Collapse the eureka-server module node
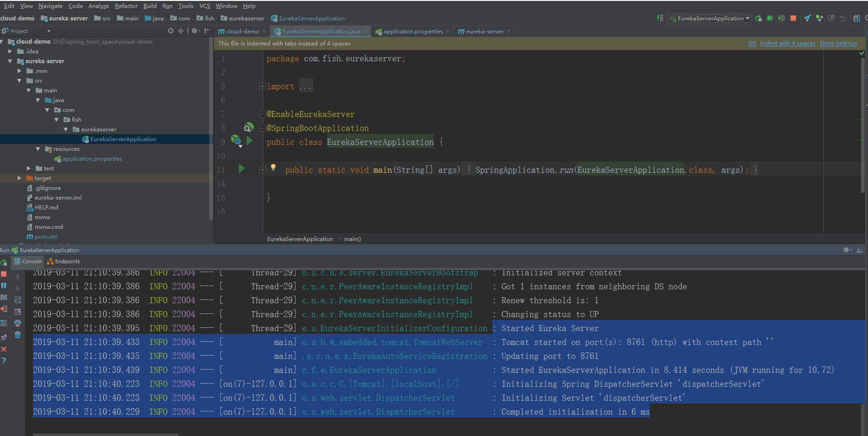 click(10, 61)
